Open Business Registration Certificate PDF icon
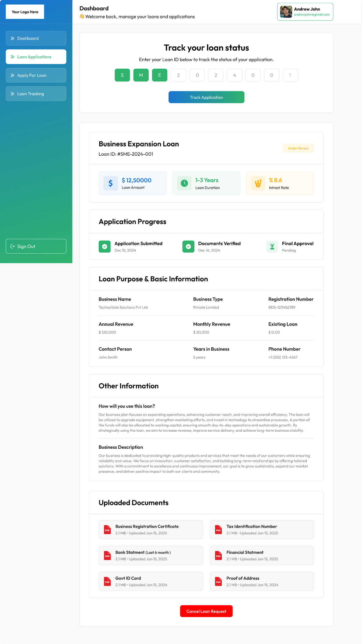Viewport: 362px width, 644px height. point(107,530)
